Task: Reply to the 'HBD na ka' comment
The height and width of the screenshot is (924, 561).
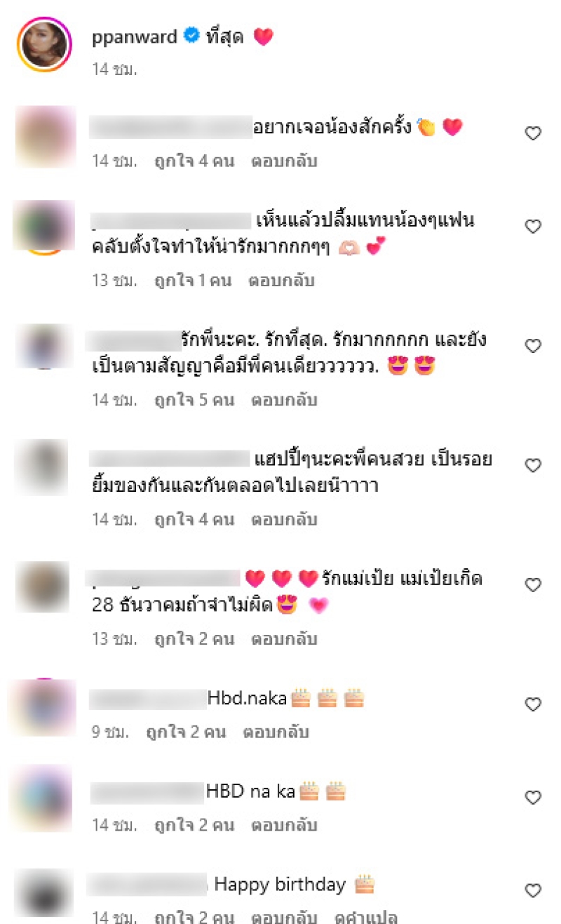Action: [x=284, y=826]
